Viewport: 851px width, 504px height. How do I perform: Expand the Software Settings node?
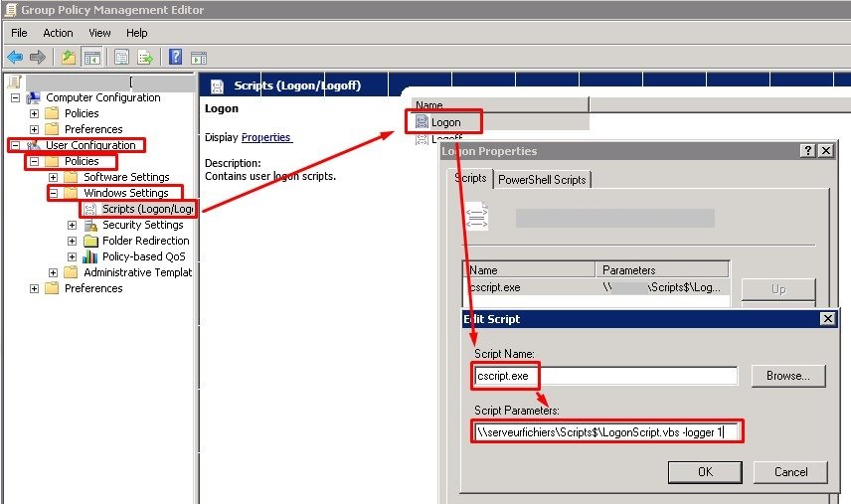click(53, 177)
